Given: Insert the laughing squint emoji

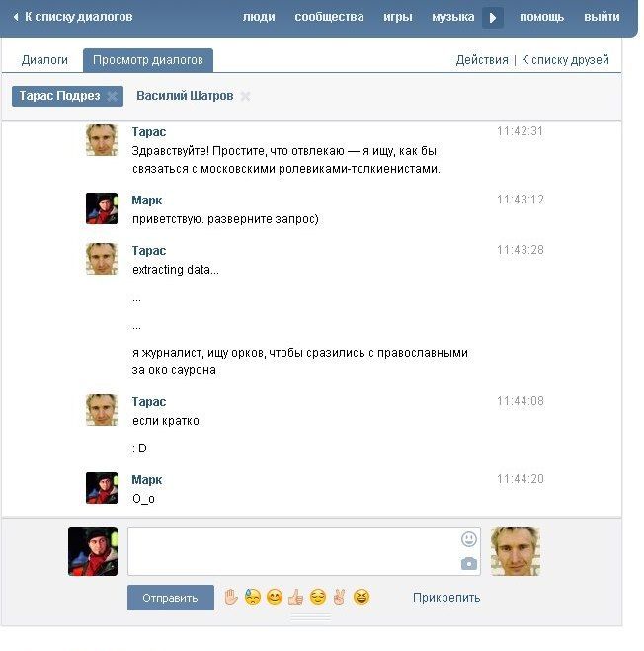Looking at the screenshot, I should tap(362, 598).
